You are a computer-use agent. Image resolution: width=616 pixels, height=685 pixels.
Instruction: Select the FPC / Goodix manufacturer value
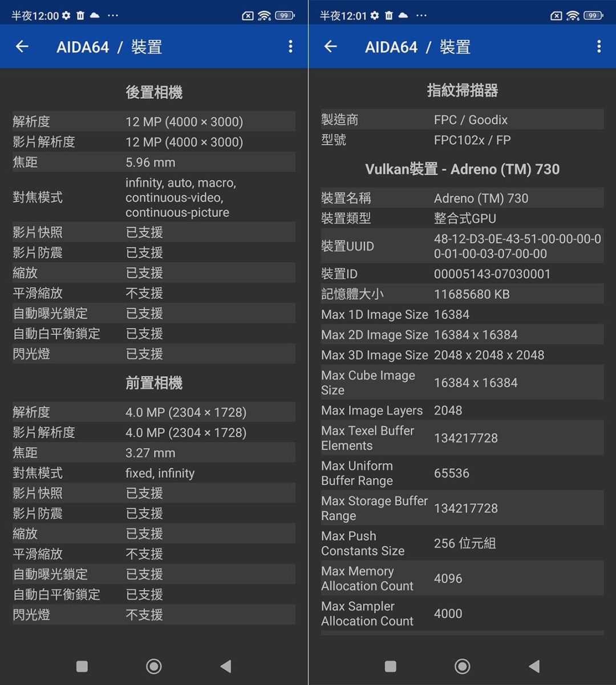471,120
